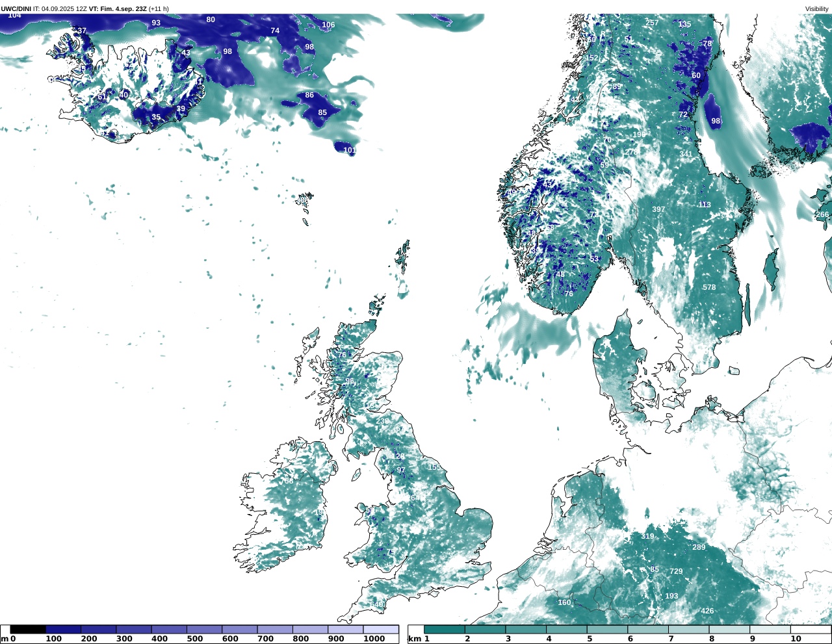Click the '(+11 h)' forecast offset text
Image resolution: width=832 pixels, height=644 pixels.
point(159,8)
